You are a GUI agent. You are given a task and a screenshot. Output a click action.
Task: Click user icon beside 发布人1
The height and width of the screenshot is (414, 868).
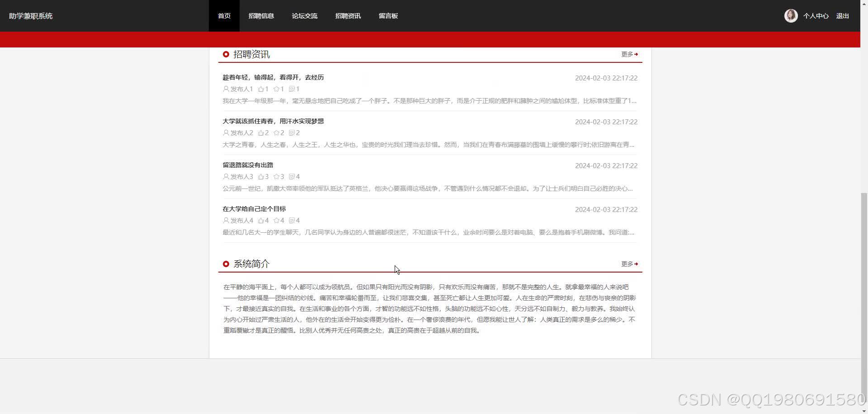[226, 89]
